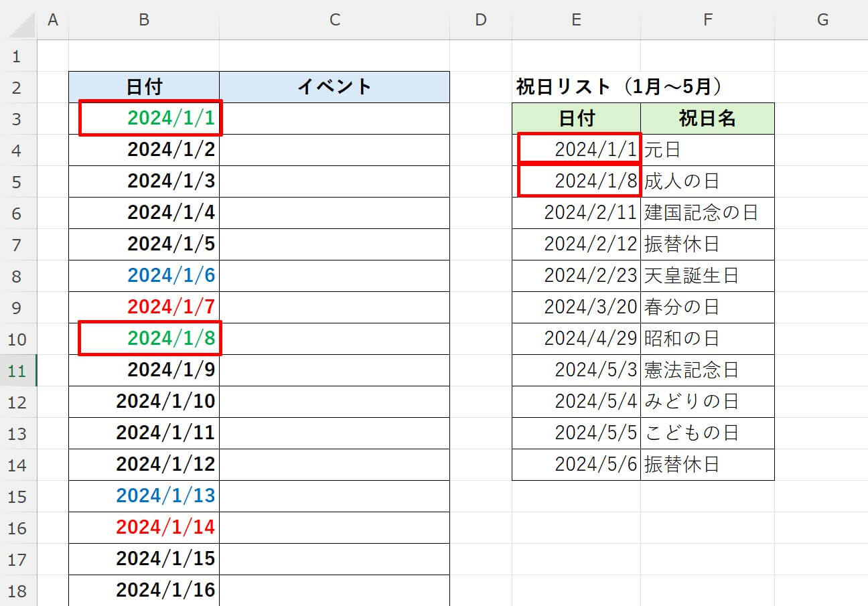The width and height of the screenshot is (868, 606).
Task: Select column G header
Action: point(822,20)
